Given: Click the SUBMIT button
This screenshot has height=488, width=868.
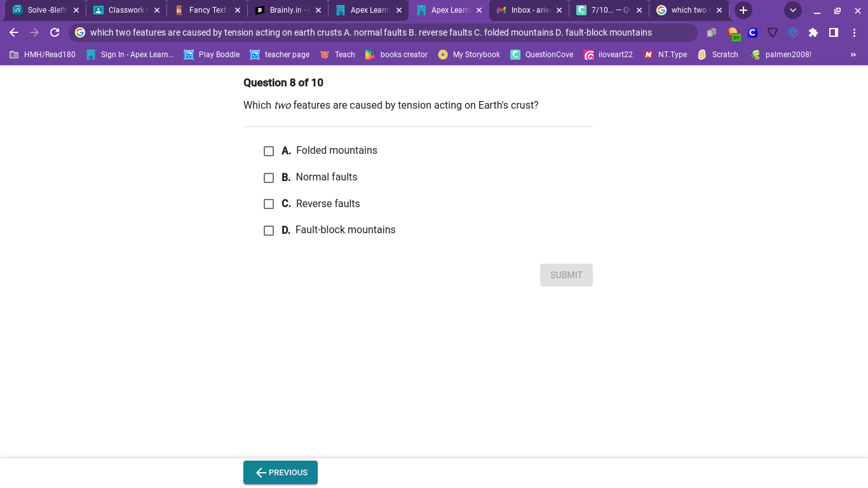Looking at the screenshot, I should pyautogui.click(x=566, y=275).
